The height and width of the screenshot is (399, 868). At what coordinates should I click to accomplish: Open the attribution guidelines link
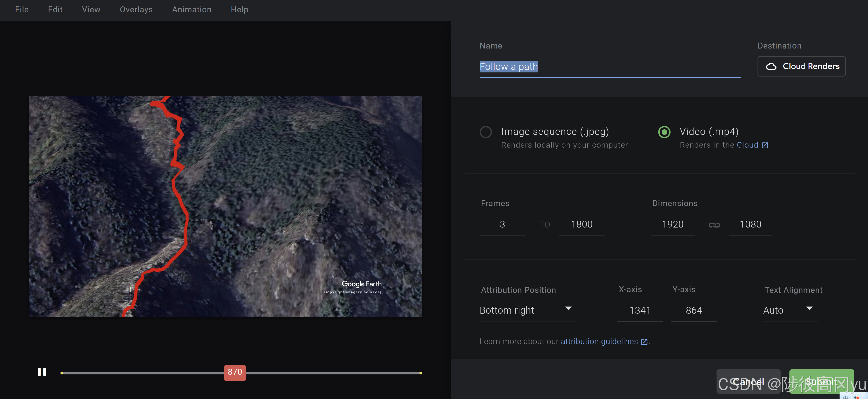pos(599,341)
